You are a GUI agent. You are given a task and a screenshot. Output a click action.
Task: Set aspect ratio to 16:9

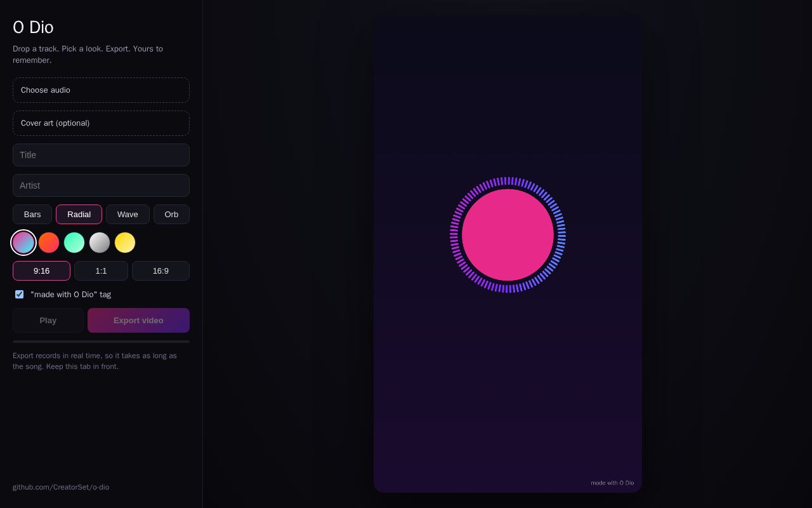(x=160, y=271)
